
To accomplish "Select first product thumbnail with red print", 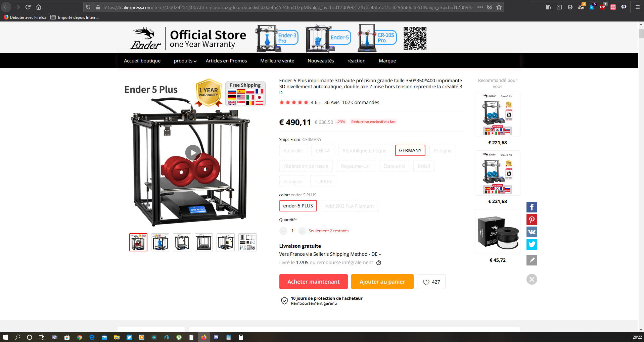I will 138,242.
